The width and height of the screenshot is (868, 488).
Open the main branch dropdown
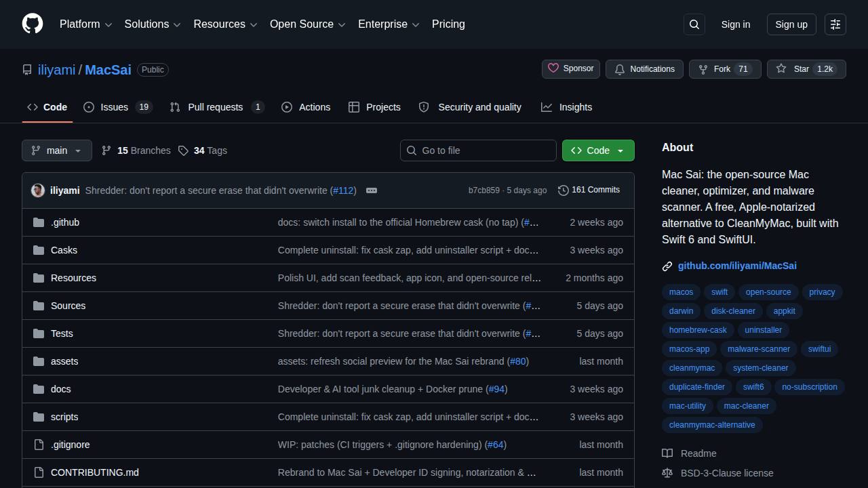(x=57, y=150)
